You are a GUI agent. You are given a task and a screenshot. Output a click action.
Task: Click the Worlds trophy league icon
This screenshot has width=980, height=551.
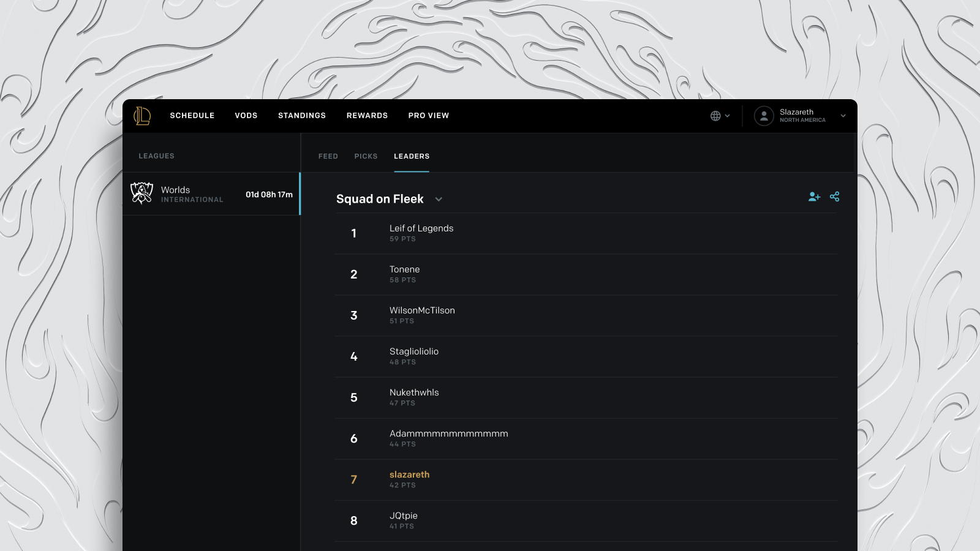pyautogui.click(x=141, y=193)
